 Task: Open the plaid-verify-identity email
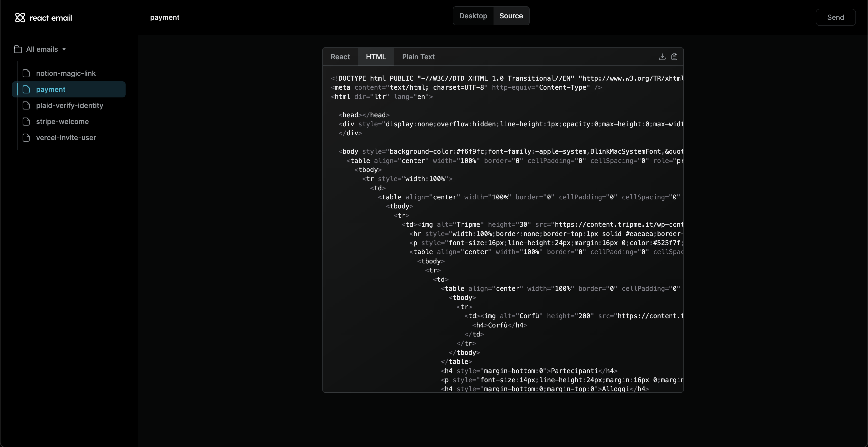pos(70,105)
